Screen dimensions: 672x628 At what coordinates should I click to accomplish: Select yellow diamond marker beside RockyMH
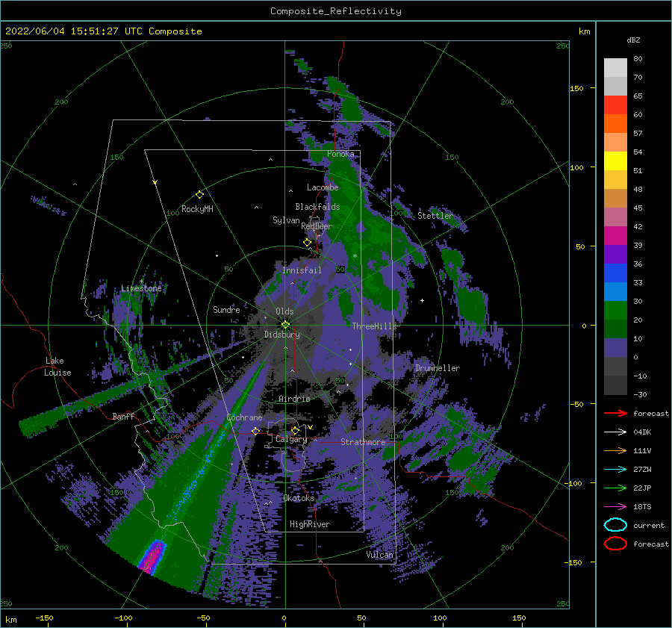click(x=199, y=195)
